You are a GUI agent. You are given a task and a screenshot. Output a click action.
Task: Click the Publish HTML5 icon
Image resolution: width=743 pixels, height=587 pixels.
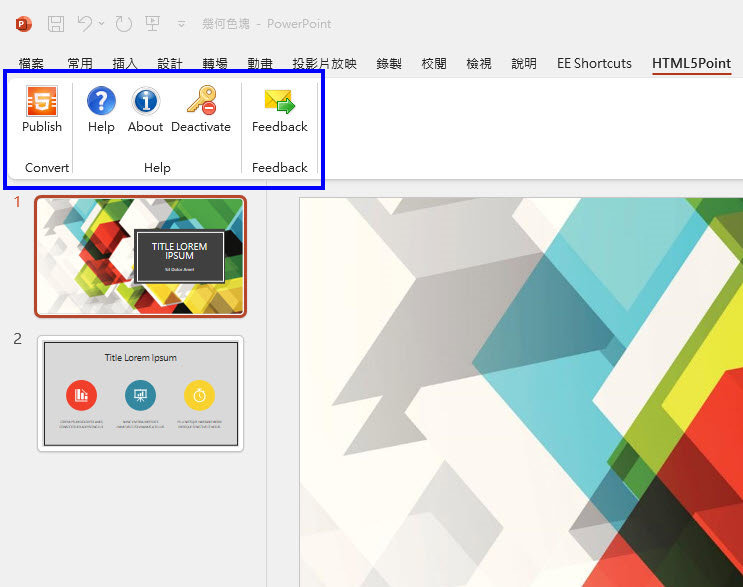click(x=42, y=102)
